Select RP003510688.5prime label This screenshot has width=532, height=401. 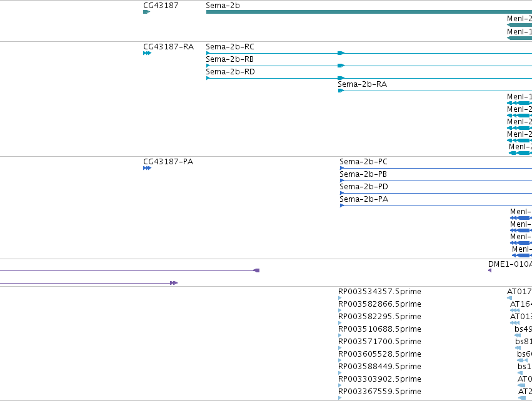379,329
